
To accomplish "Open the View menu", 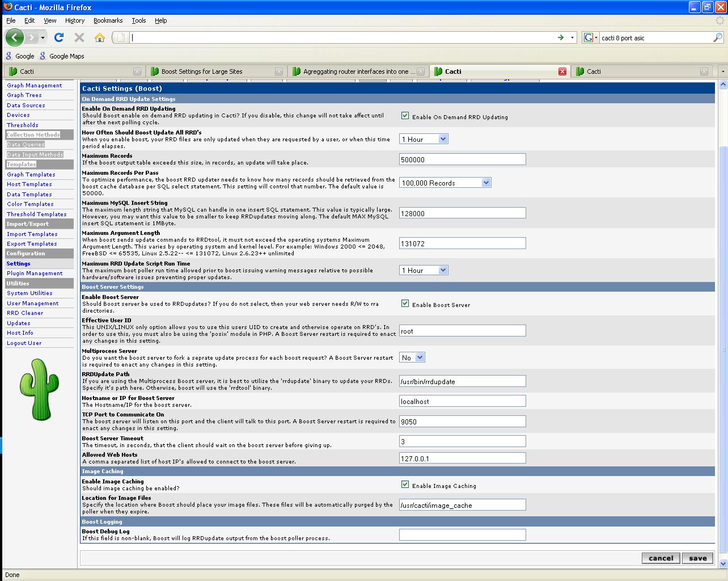I will (x=50, y=20).
